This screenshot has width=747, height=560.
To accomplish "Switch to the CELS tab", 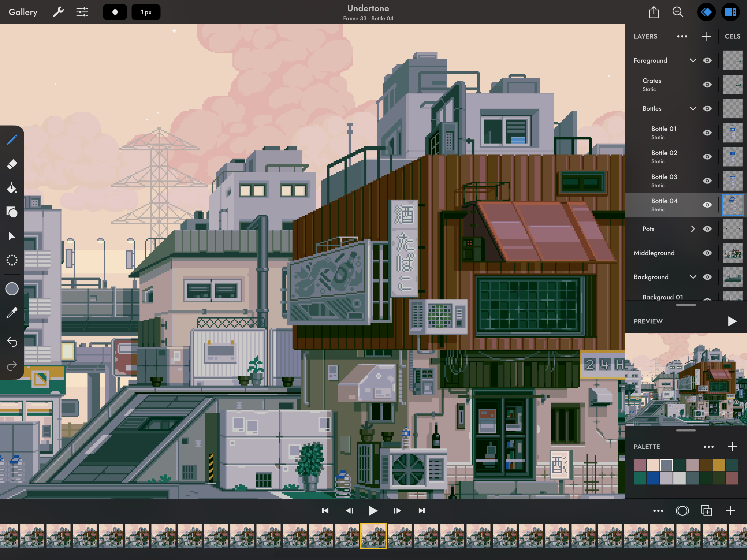I will click(732, 36).
